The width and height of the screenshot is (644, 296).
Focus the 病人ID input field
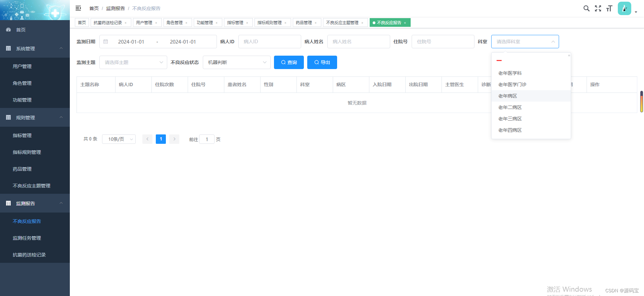(270, 42)
